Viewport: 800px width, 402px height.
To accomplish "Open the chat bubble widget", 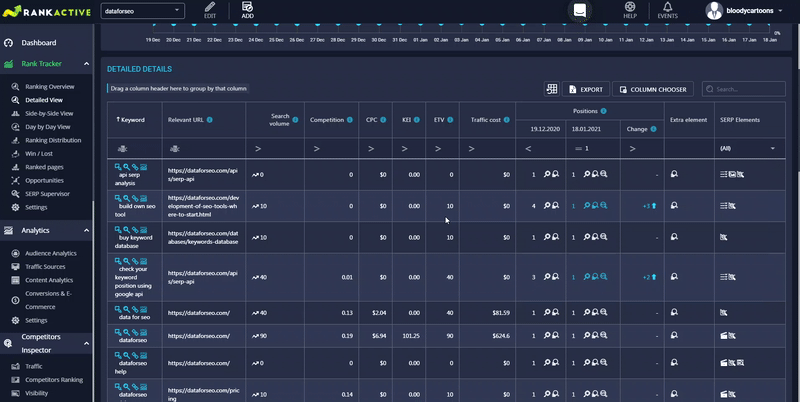I will pos(580,10).
